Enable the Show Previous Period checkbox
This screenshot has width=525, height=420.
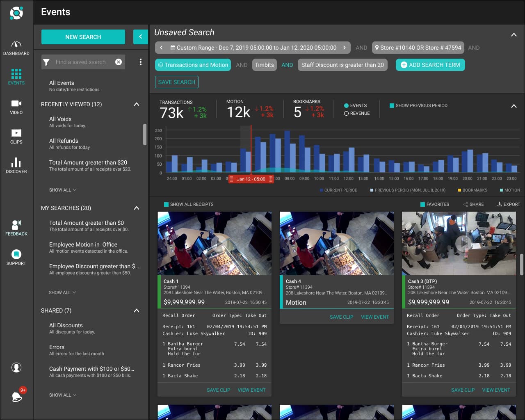393,105
